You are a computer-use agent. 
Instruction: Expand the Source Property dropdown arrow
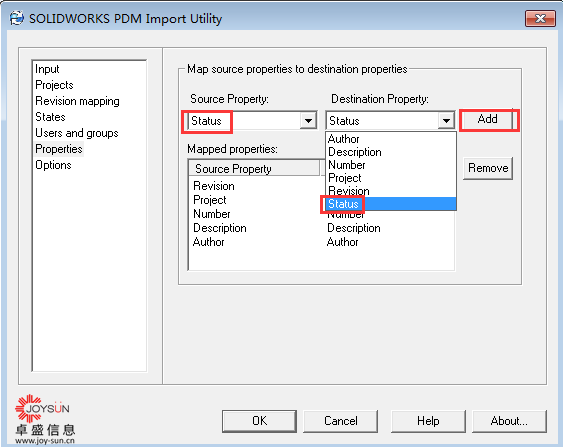[x=308, y=121]
